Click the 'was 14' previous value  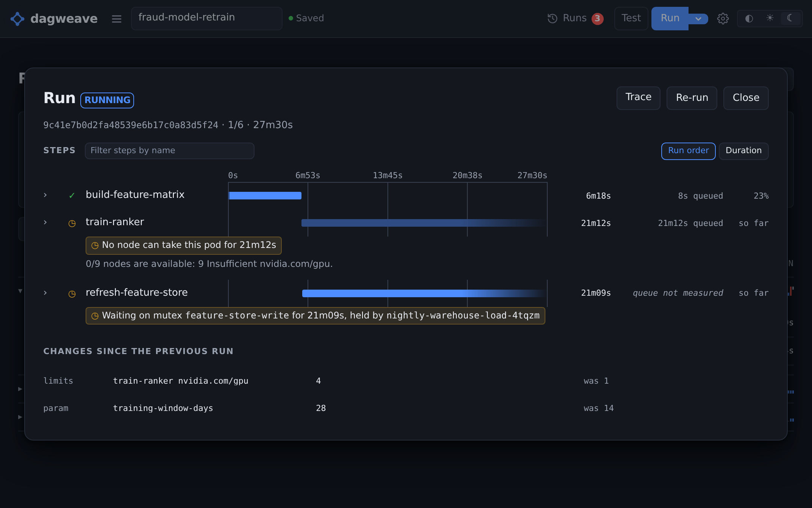[x=598, y=408]
